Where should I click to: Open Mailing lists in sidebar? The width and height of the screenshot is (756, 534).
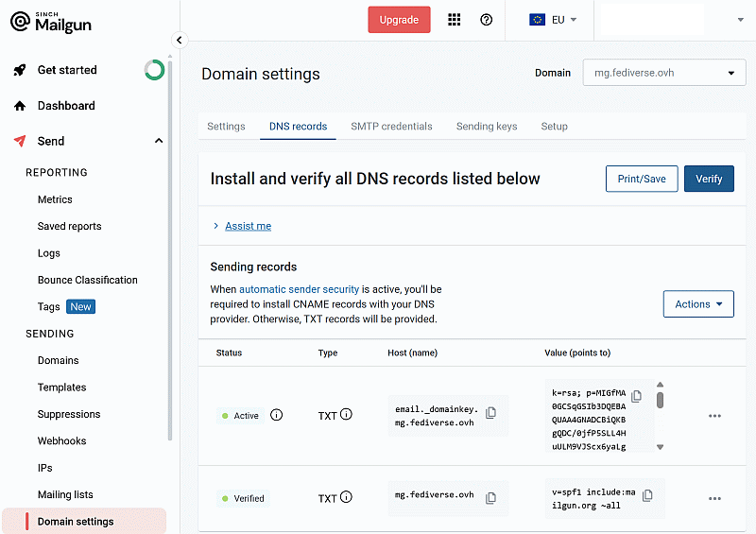tap(65, 494)
